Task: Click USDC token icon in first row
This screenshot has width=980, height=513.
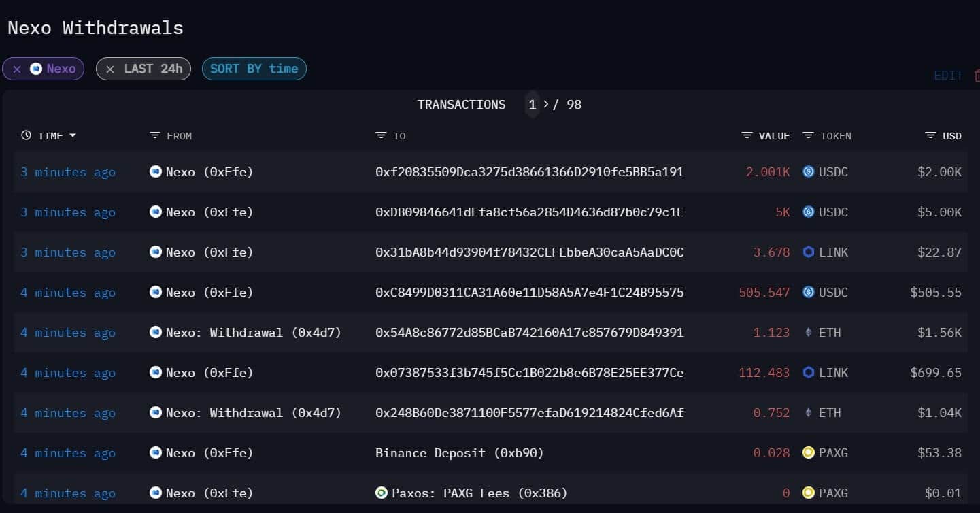Action: (x=808, y=172)
